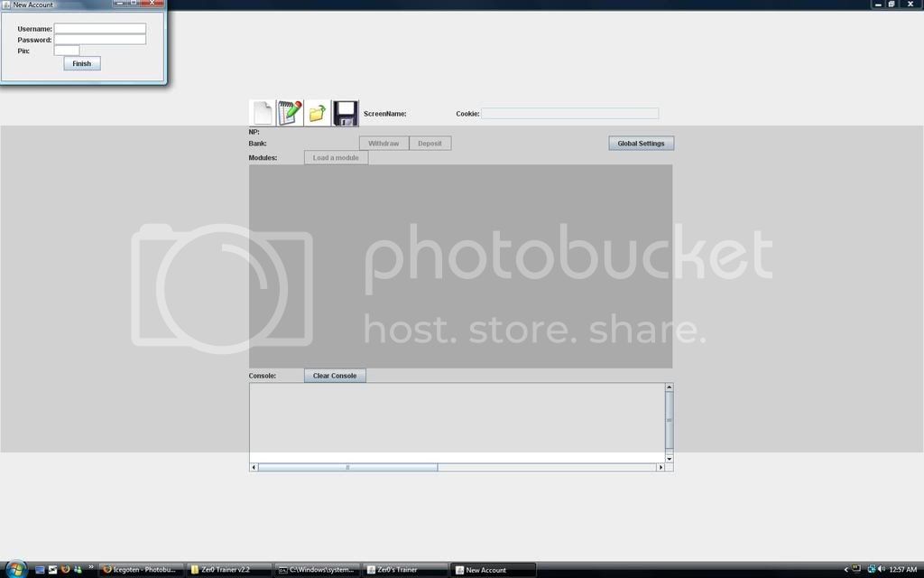924x578 pixels.
Task: Launch Firefox from the quick launch bar
Action: click(x=65, y=570)
